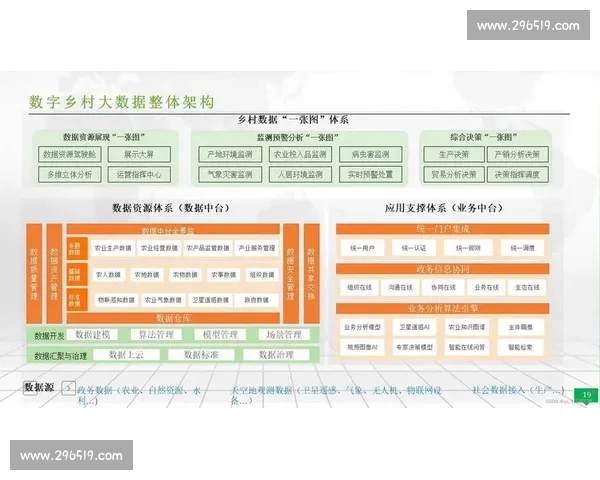The image size is (600, 480).
Task: Click the green page number 19 badge
Action: pos(587,393)
